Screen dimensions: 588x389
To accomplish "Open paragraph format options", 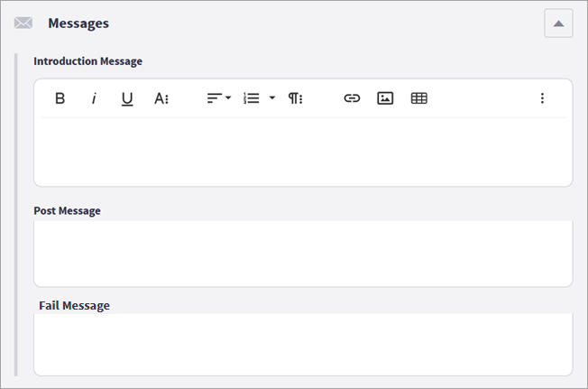I will coord(295,98).
